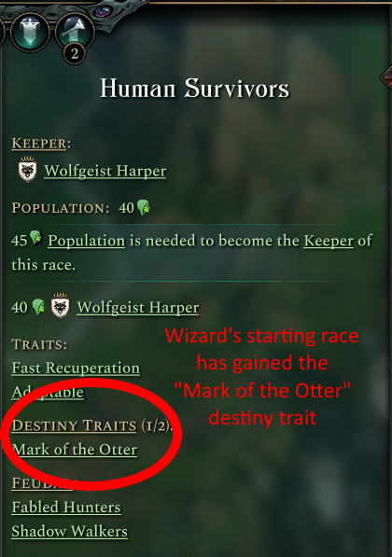392x557 pixels.
Task: Click the leaf icon in the 40 ranking row
Action: point(38,307)
